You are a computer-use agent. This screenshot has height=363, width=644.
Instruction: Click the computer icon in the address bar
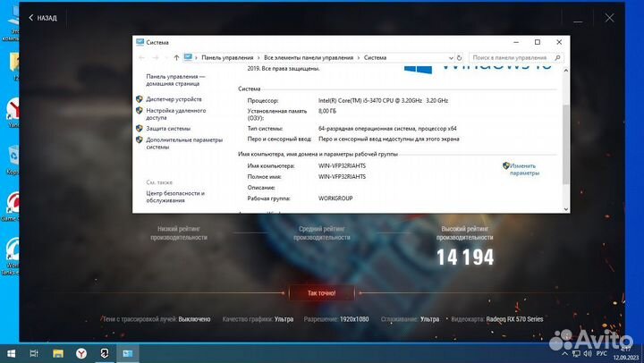click(x=188, y=57)
